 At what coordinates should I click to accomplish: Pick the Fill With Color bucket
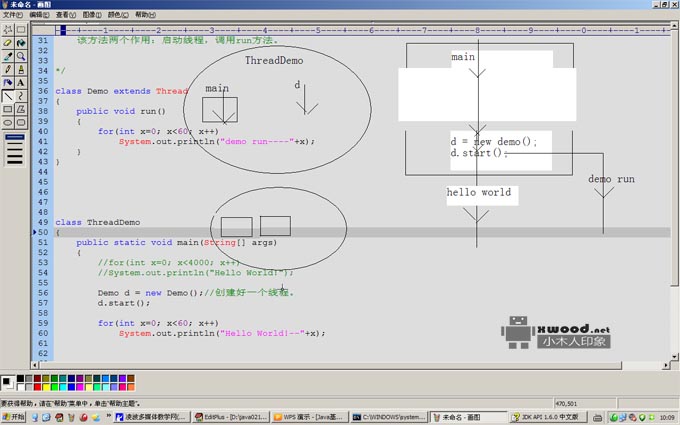21,43
